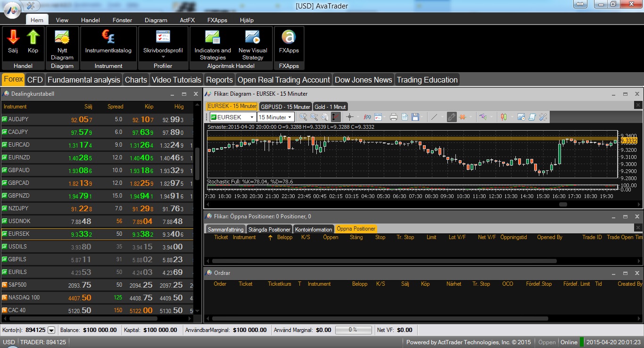The image size is (644, 348).
Task: Switch to the Stängda Positioner tab
Action: click(x=269, y=229)
